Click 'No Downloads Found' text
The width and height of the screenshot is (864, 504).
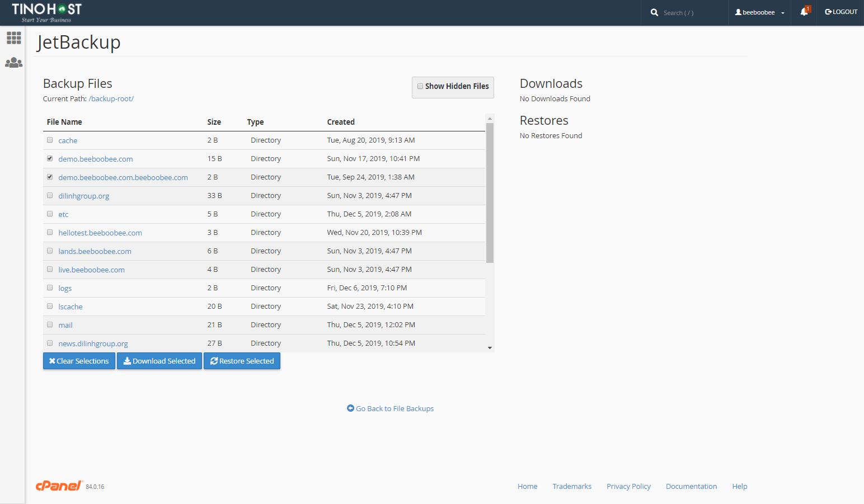555,98
